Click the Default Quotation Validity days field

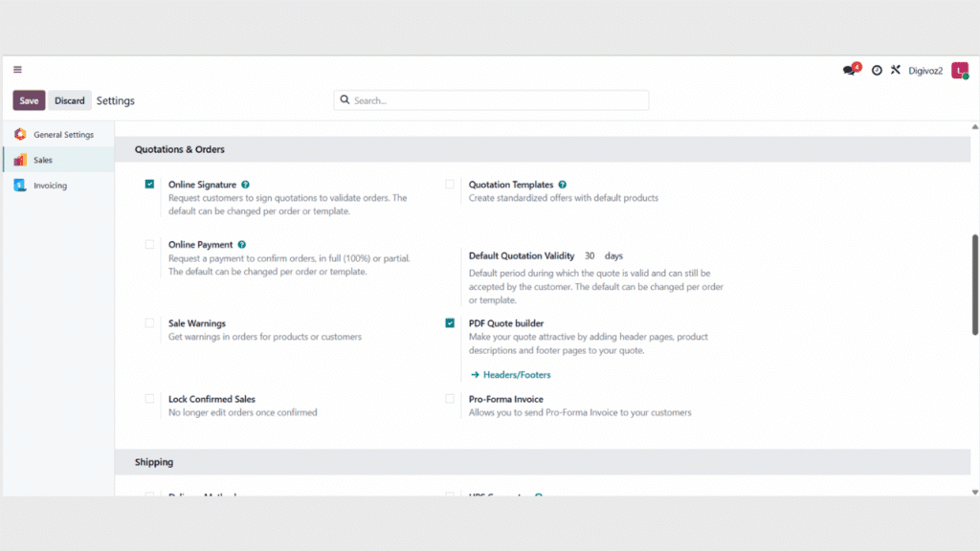tap(590, 256)
